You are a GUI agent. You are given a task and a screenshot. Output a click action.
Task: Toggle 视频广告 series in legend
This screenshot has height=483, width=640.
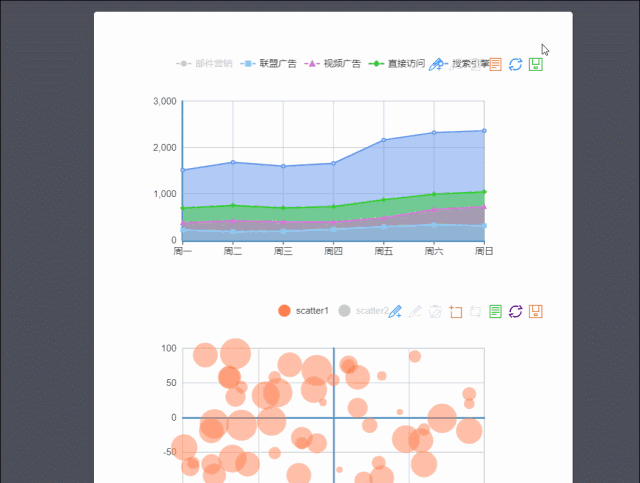click(332, 64)
